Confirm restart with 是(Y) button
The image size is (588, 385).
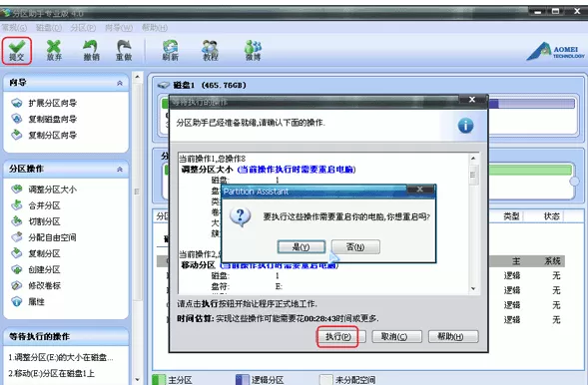click(301, 246)
